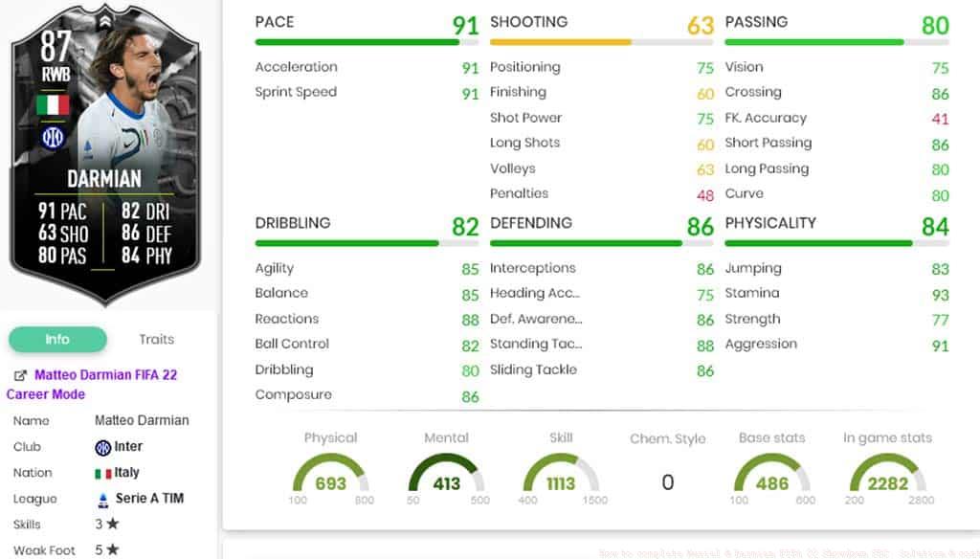Click the Serie A TIM league logo
The height and width of the screenshot is (559, 980).
click(x=103, y=499)
